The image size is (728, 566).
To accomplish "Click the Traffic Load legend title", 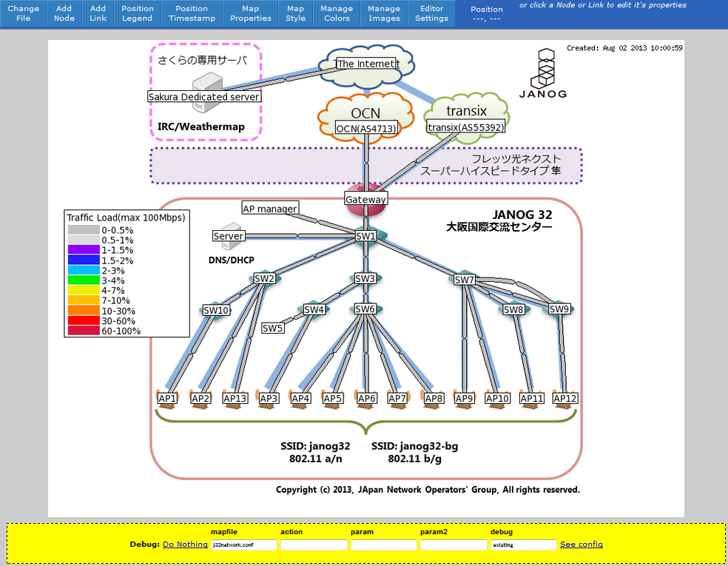I will coord(126,218).
